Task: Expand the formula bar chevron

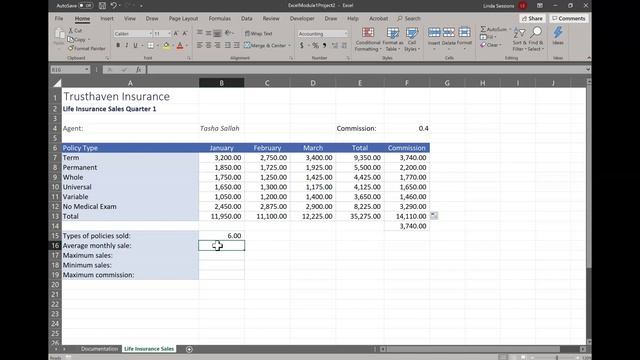Action: coord(588,70)
